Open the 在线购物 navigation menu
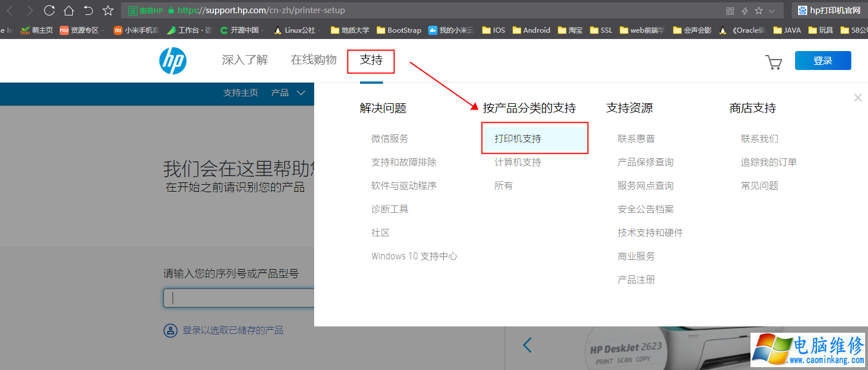This screenshot has width=868, height=370. (314, 60)
